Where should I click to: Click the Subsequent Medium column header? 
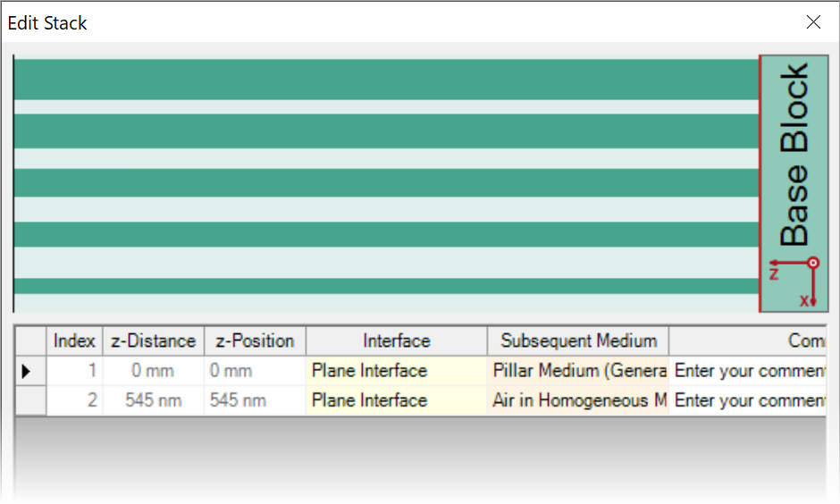point(578,340)
